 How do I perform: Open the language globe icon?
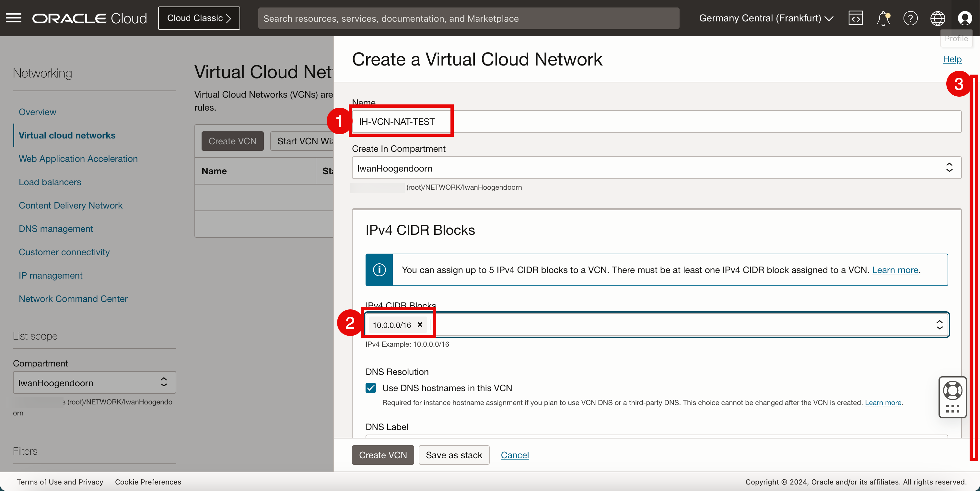(x=938, y=18)
